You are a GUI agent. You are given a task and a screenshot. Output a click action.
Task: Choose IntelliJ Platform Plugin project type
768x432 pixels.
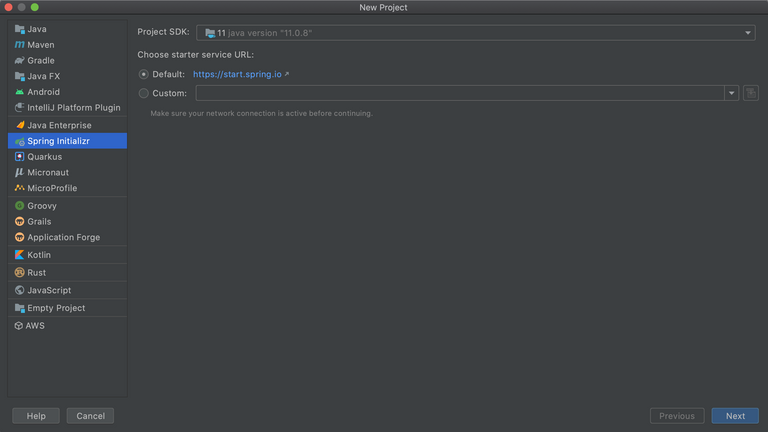click(x=68, y=107)
